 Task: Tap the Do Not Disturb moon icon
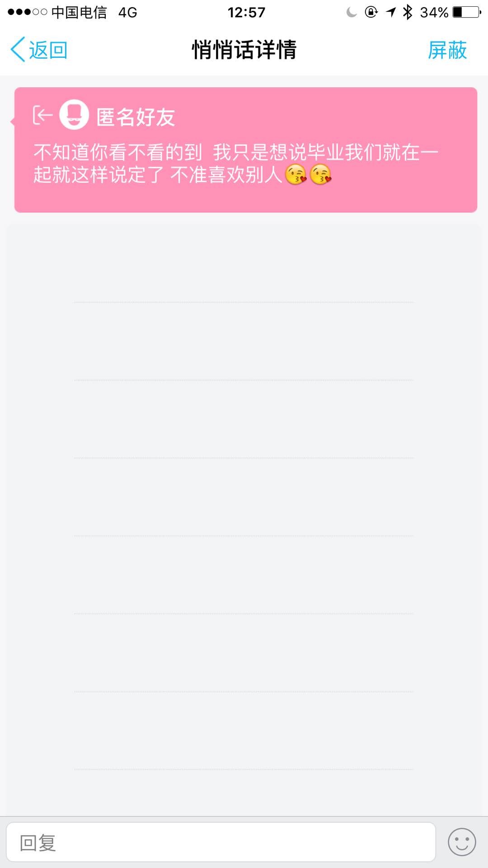pos(352,12)
